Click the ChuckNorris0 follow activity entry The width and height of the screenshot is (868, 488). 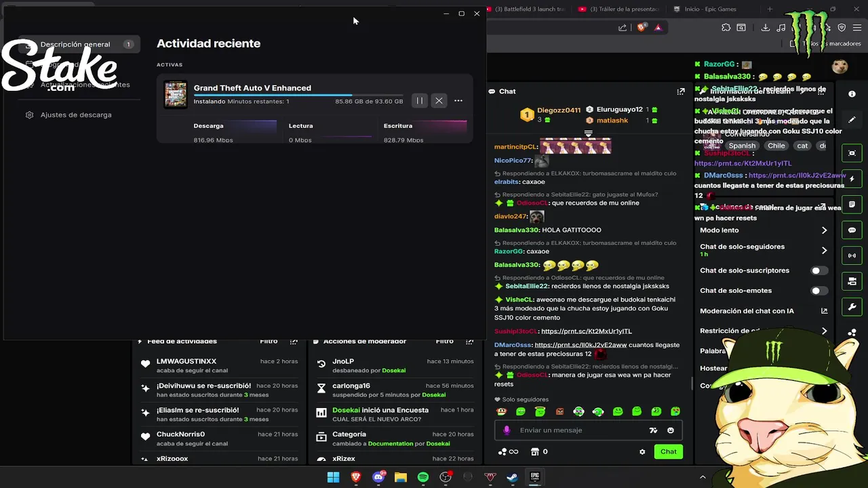point(218,439)
